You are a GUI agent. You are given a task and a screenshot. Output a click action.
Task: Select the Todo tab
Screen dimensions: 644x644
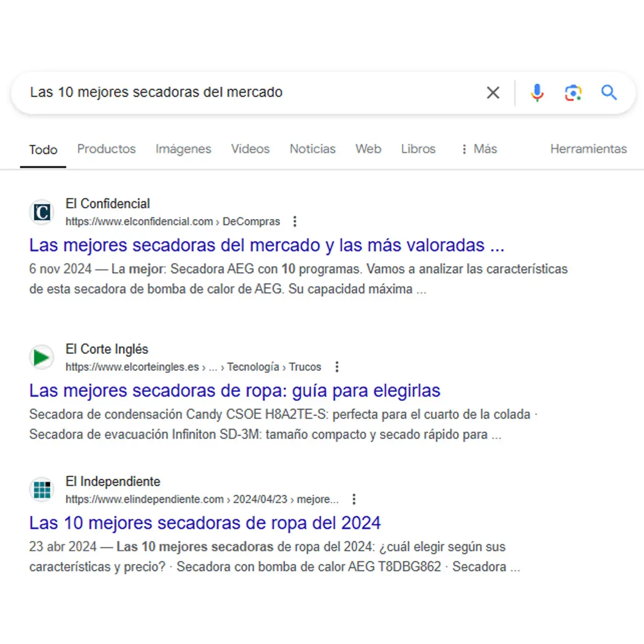43,150
